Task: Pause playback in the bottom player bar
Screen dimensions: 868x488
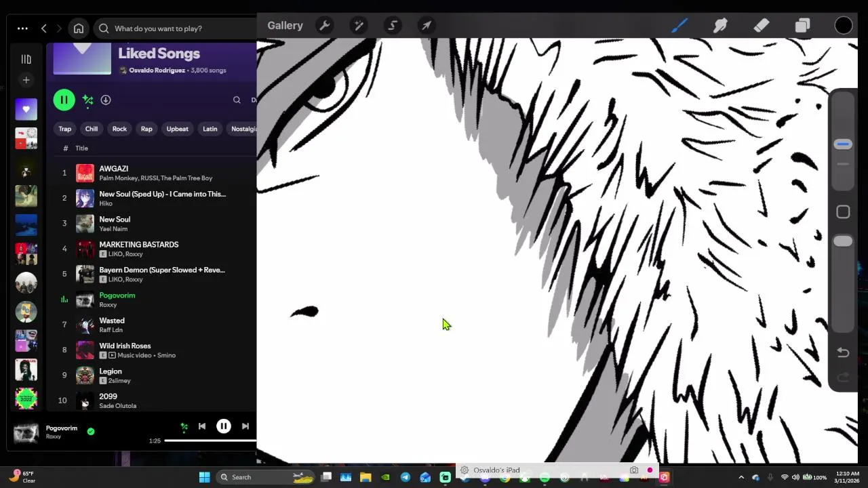Action: coord(223,426)
